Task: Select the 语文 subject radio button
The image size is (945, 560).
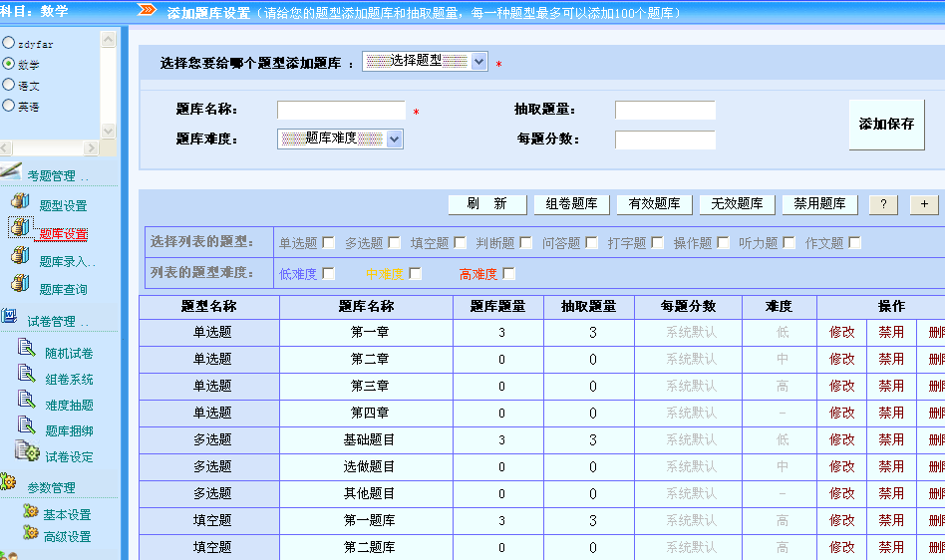Action: point(9,86)
